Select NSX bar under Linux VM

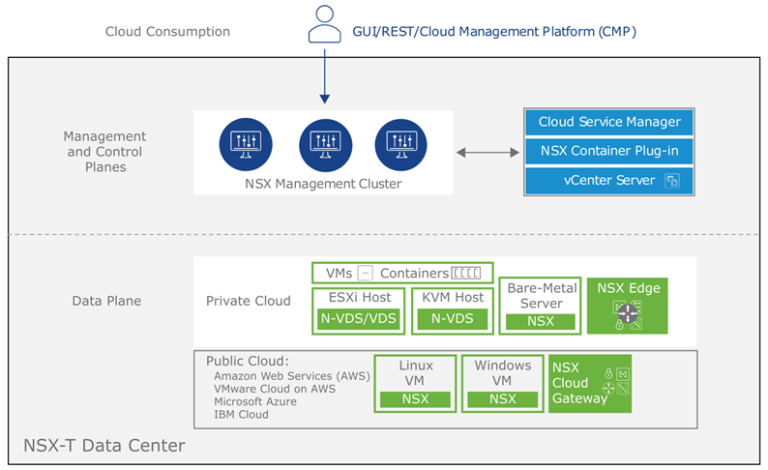tap(415, 399)
